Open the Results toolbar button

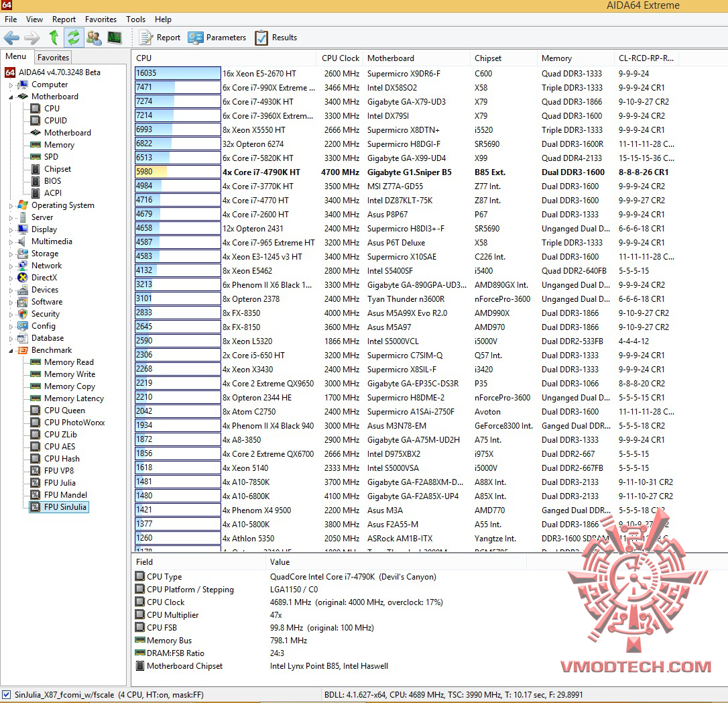click(x=276, y=38)
